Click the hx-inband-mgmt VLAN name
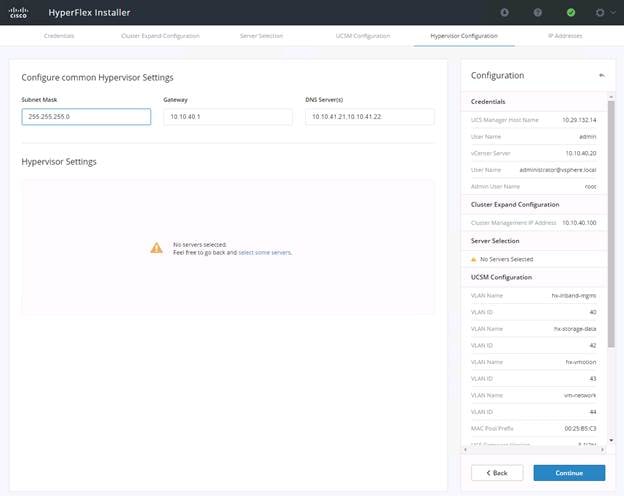 coord(573,295)
